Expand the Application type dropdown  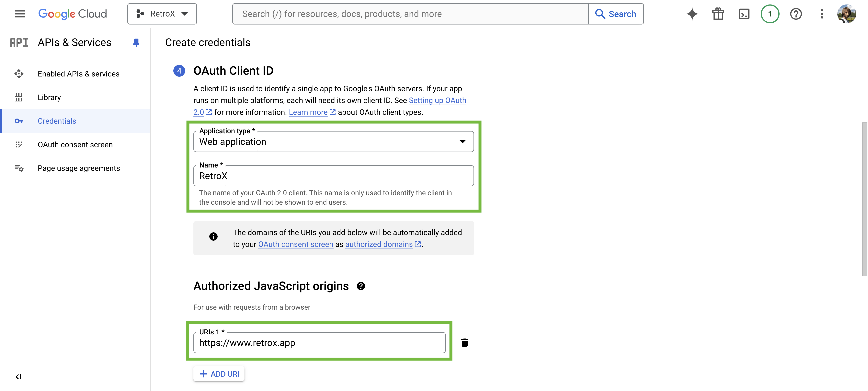334,142
